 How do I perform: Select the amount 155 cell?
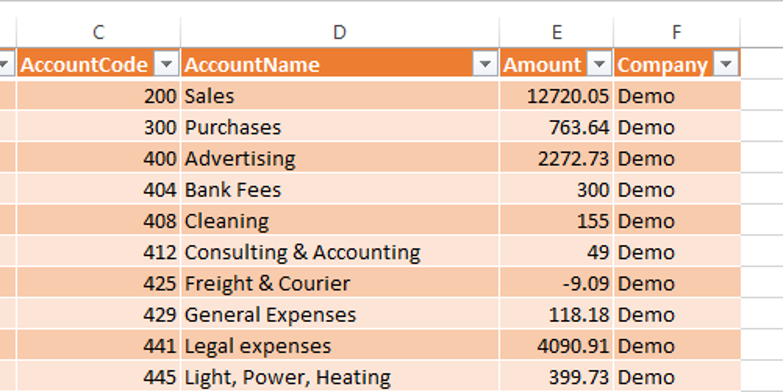556,221
